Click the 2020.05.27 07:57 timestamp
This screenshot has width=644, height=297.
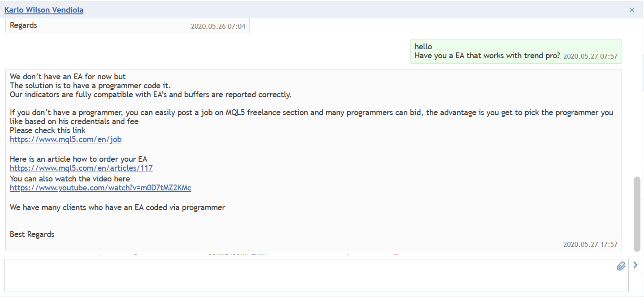(590, 56)
